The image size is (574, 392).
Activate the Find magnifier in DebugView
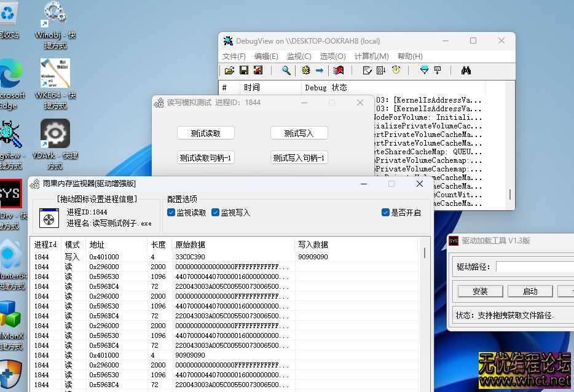pyautogui.click(x=285, y=70)
